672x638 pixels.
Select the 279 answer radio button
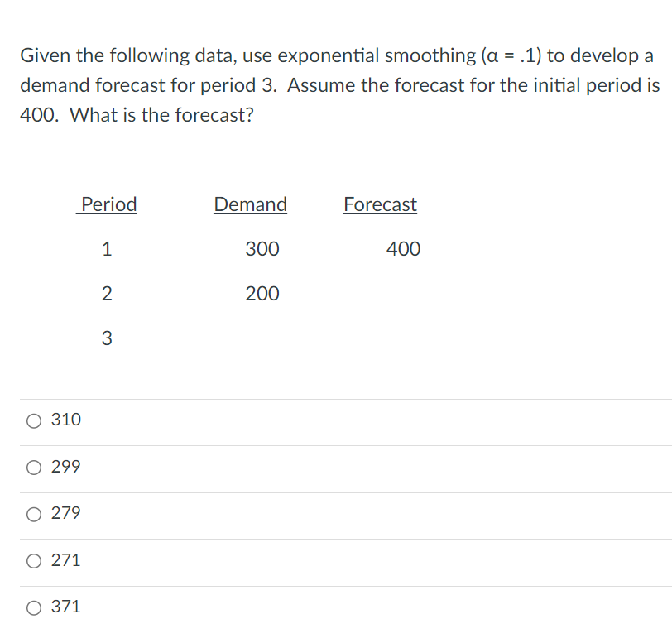tap(33, 514)
